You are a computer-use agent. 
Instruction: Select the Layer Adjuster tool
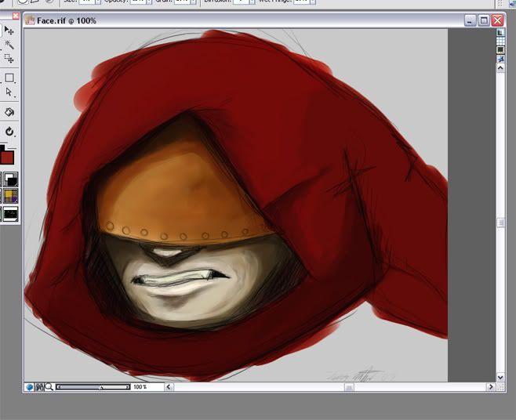(x=9, y=31)
